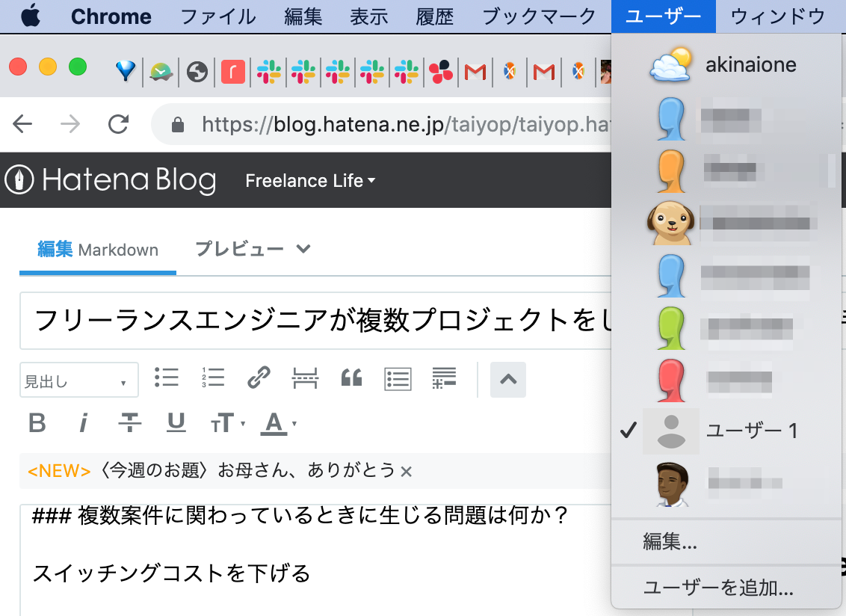Insert a table of contents icon

pos(398,379)
